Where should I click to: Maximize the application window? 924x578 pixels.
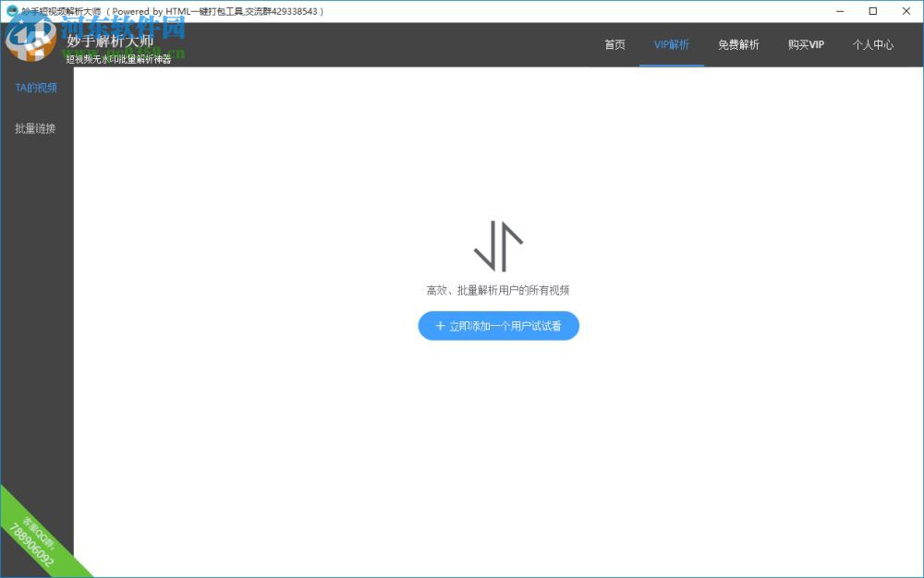click(x=873, y=11)
